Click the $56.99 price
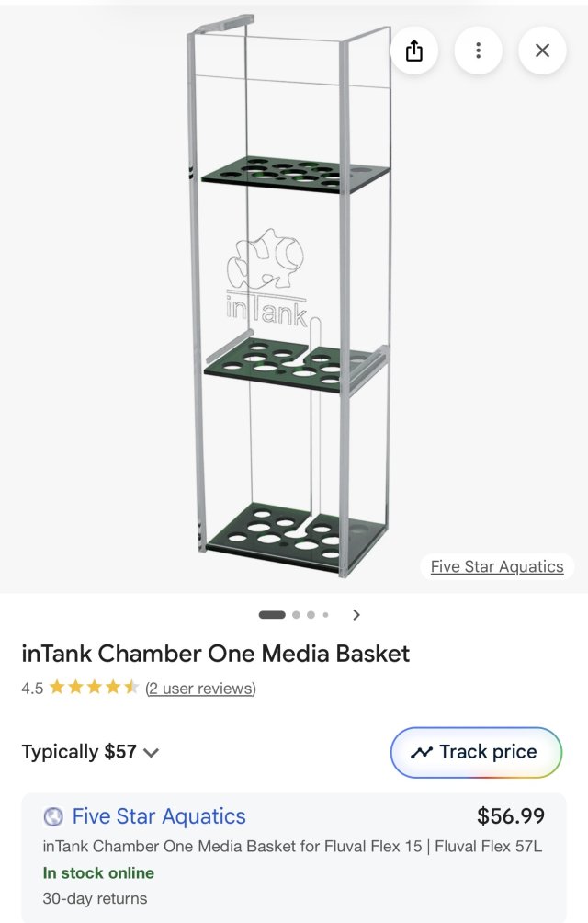Screen dimensions: 588x923 (511, 815)
